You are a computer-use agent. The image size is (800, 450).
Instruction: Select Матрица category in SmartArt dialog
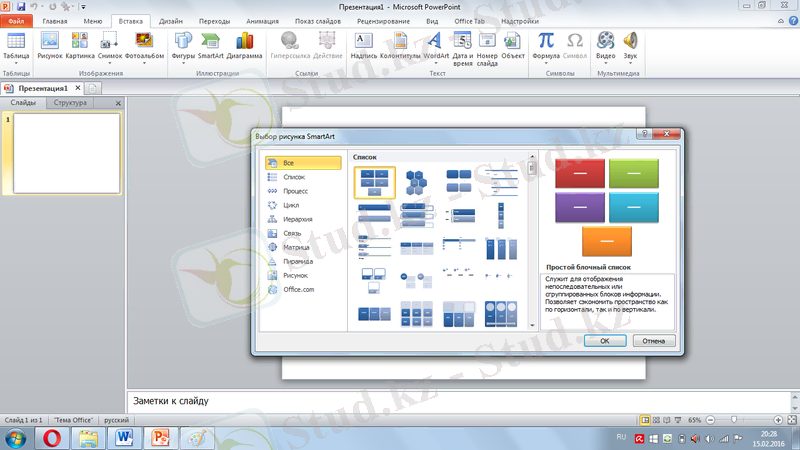point(303,247)
